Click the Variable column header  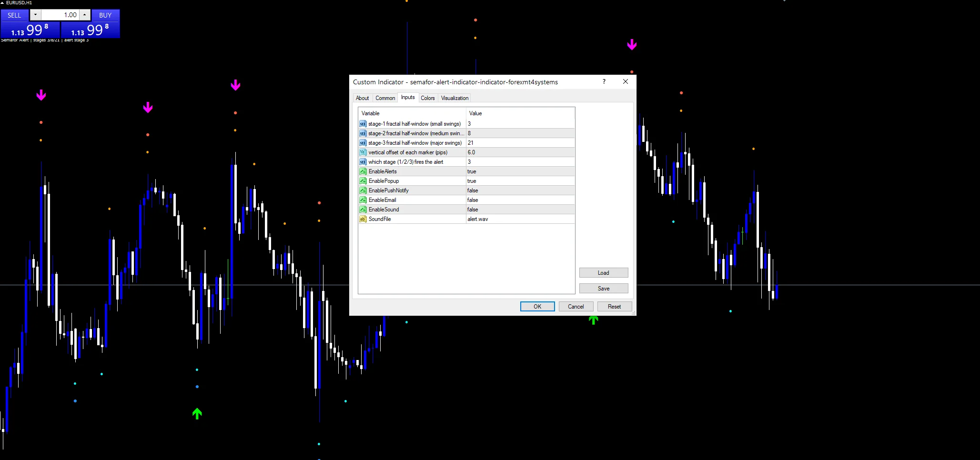412,113
